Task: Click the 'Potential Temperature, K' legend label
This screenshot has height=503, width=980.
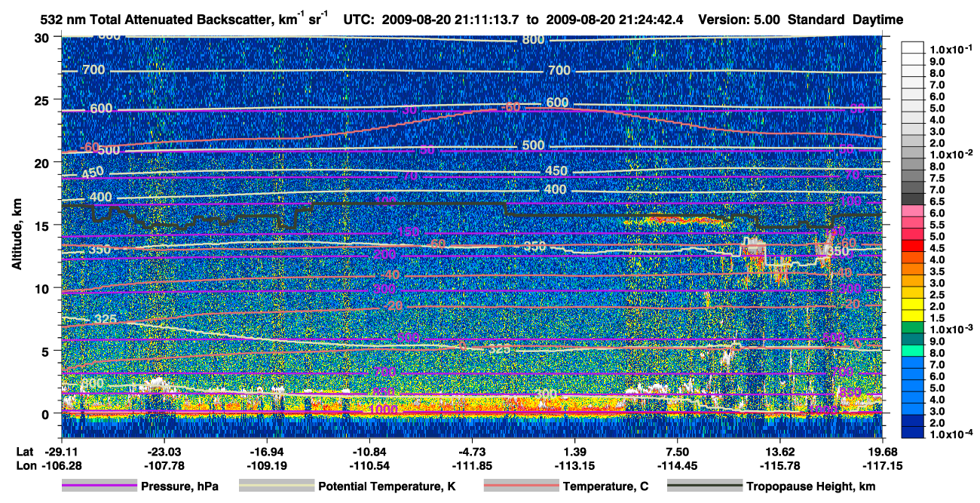Action: point(387,487)
